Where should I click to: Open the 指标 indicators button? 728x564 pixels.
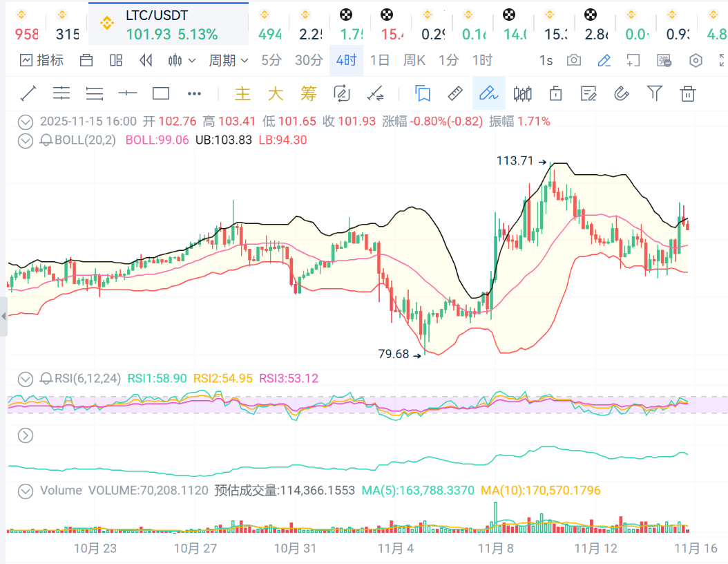coord(42,61)
